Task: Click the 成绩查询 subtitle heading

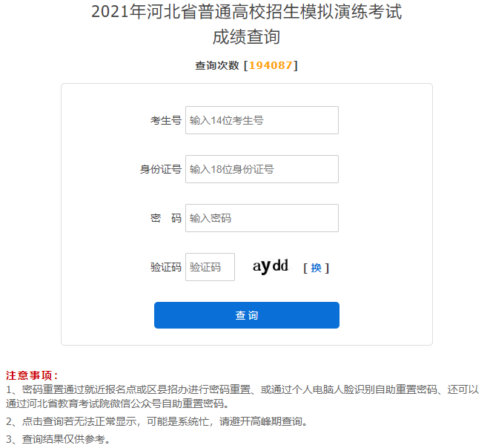Action: pos(246,36)
